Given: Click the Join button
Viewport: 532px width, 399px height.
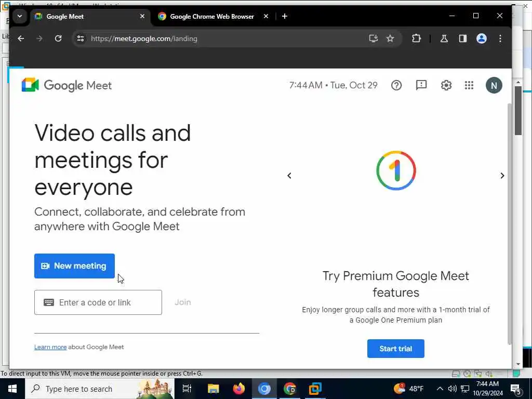Looking at the screenshot, I should tap(182, 302).
